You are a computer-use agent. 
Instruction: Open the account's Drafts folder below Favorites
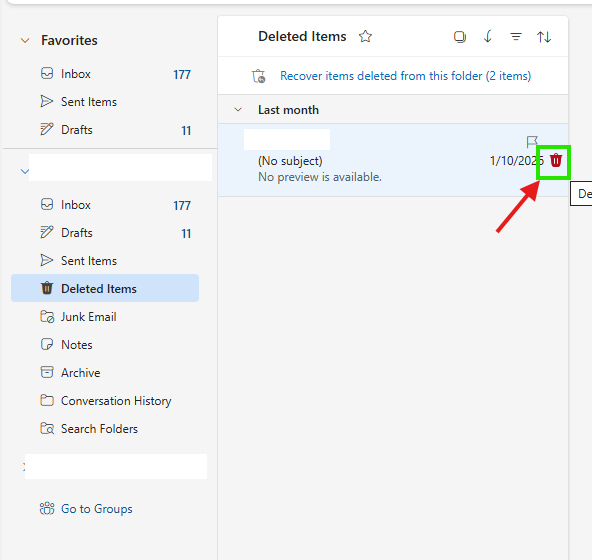(105, 233)
